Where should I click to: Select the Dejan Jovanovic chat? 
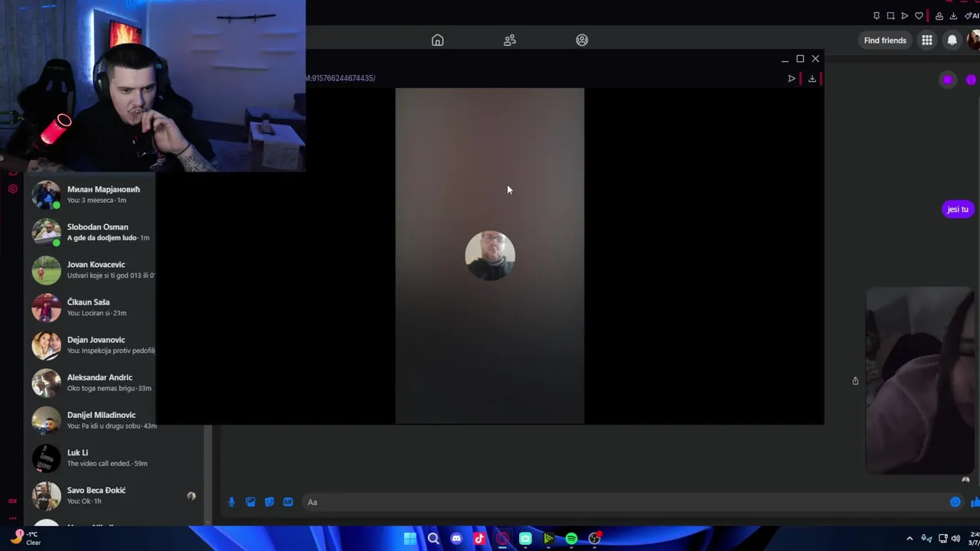coord(92,344)
